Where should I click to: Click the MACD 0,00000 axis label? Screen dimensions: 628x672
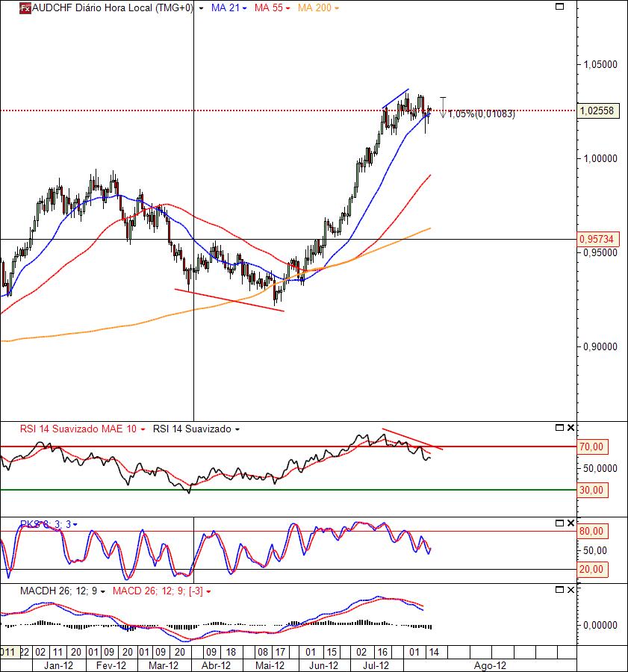(600, 625)
